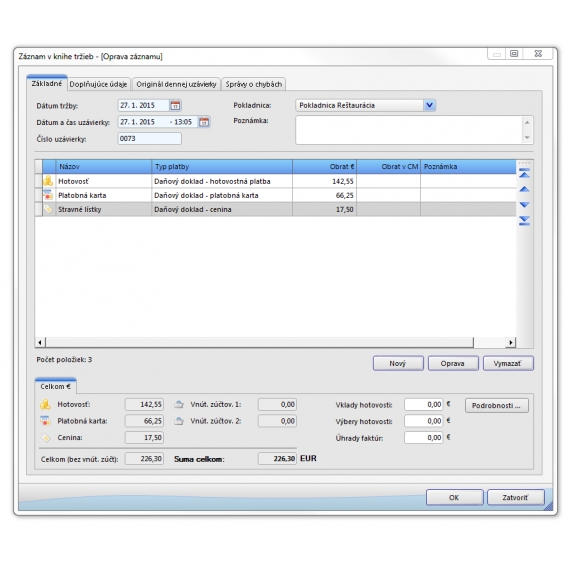The height and width of the screenshot is (568, 568).
Task: Open Správy o chybách tab
Action: click(254, 84)
